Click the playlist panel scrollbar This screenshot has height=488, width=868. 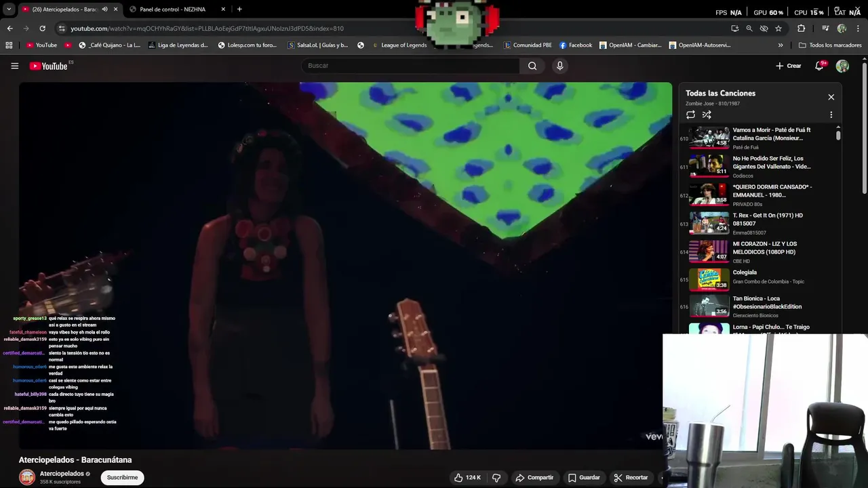pyautogui.click(x=838, y=134)
